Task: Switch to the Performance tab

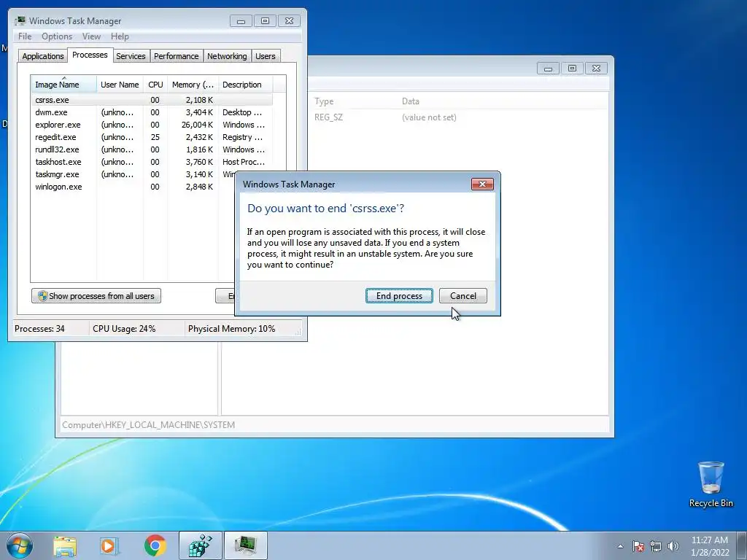Action: click(176, 56)
